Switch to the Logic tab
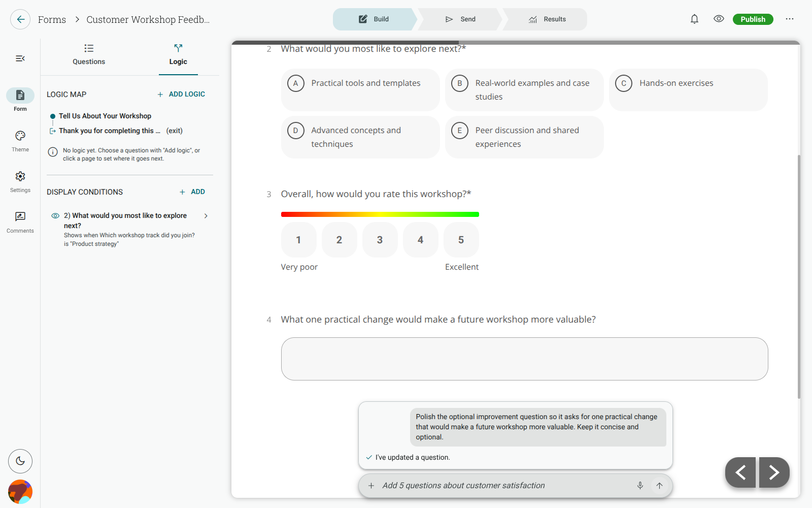 pyautogui.click(x=178, y=55)
